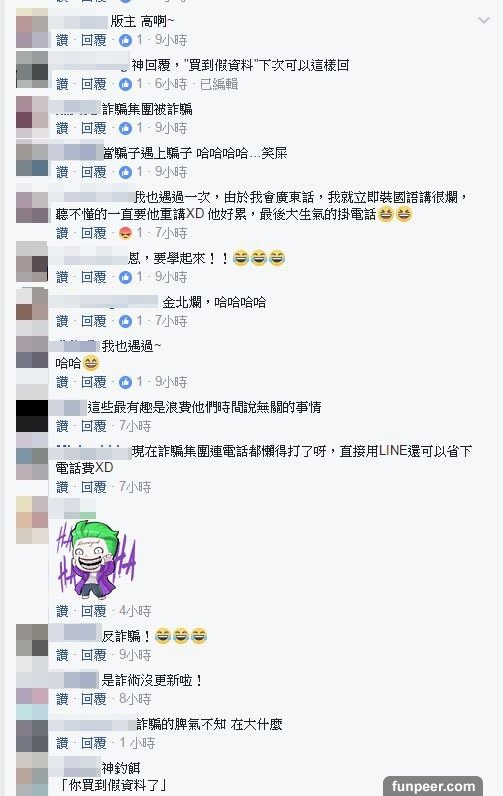Click 已編輯 label on the '神回覆' comment
503x796 pixels.
(219, 84)
